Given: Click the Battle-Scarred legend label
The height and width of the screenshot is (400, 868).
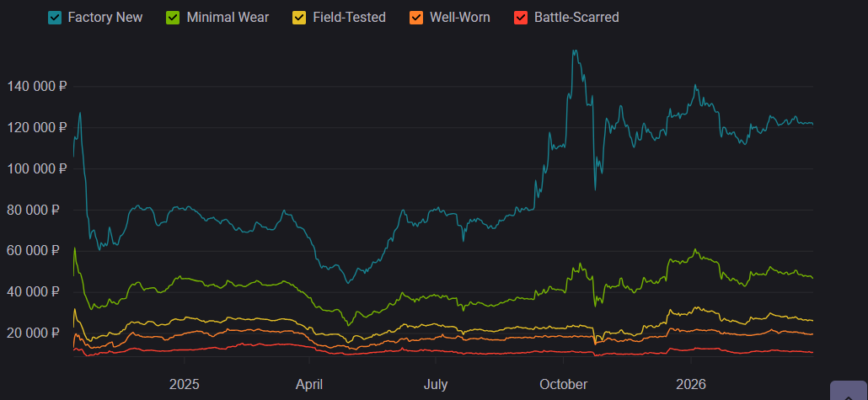Looking at the screenshot, I should click(576, 17).
